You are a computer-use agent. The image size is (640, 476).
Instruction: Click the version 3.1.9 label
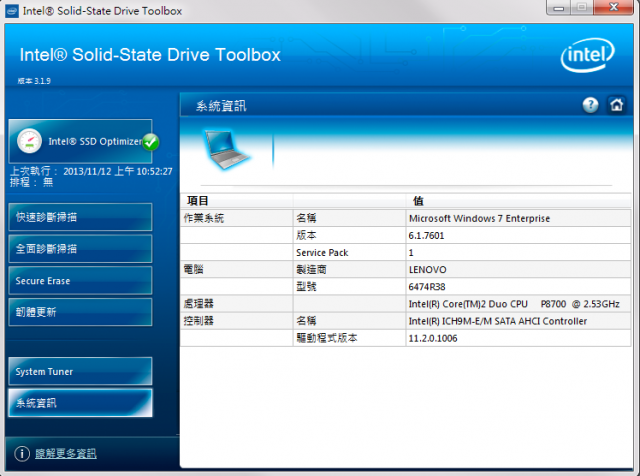pyautogui.click(x=34, y=81)
